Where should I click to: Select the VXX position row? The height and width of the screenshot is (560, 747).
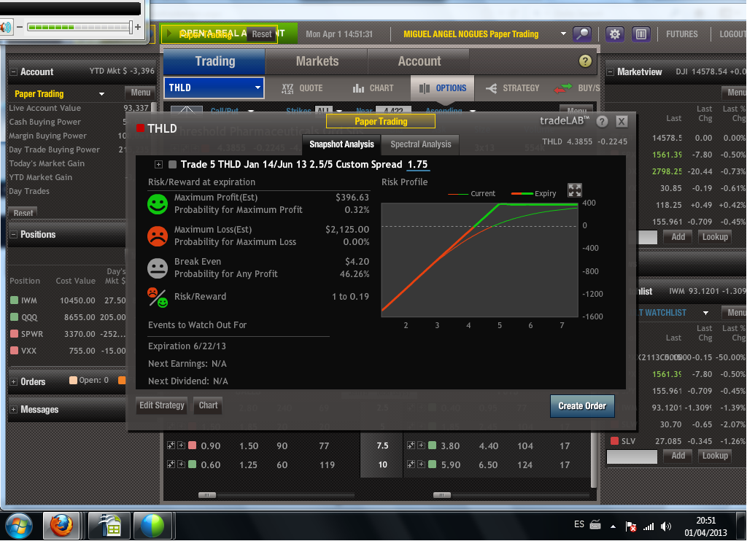(x=68, y=351)
